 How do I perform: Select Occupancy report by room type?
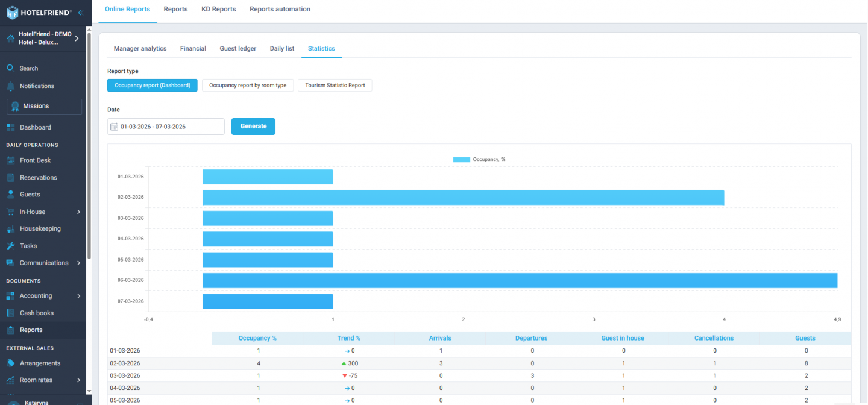[x=247, y=85]
